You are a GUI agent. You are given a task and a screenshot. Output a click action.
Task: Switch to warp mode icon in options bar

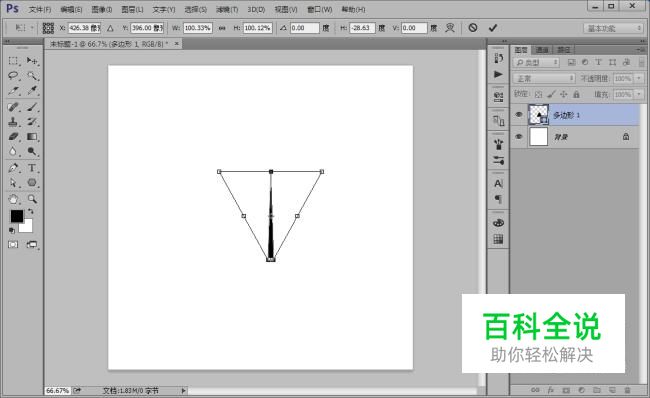click(x=450, y=28)
